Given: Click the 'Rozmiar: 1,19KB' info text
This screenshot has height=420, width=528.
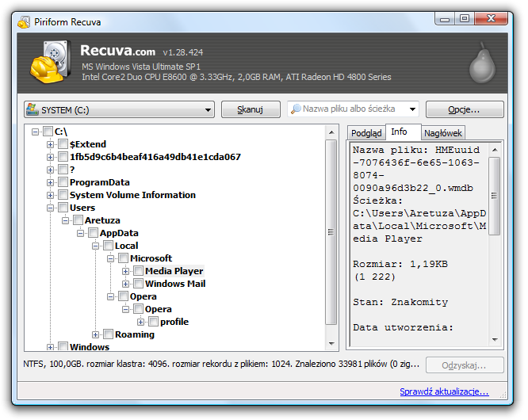Looking at the screenshot, I should point(400,264).
